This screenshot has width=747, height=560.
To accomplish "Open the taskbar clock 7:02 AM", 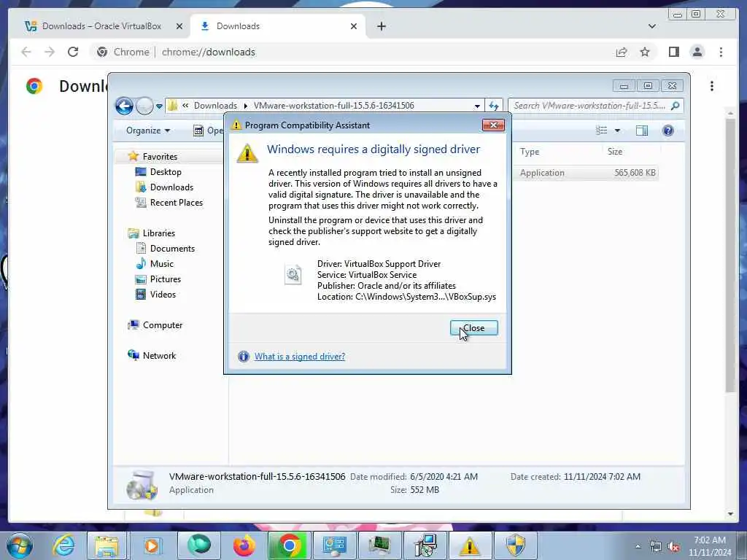I will 709,546.
